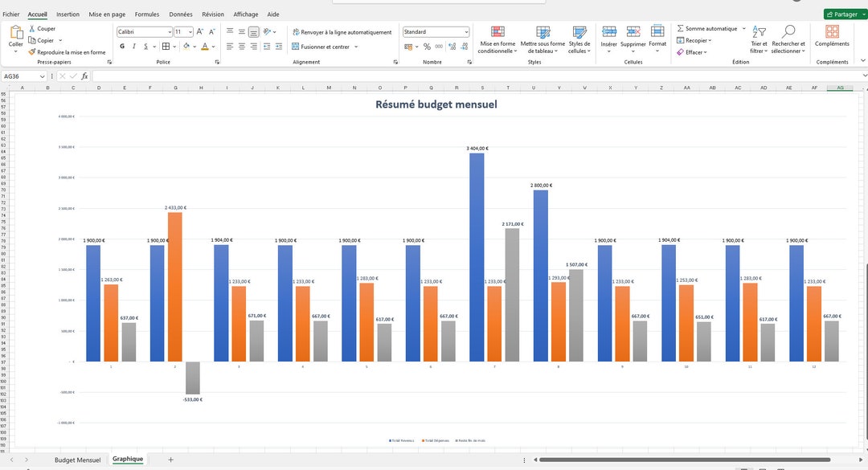Toggle bottom align button in Alignement
This screenshot has height=470, width=868.
click(x=253, y=32)
